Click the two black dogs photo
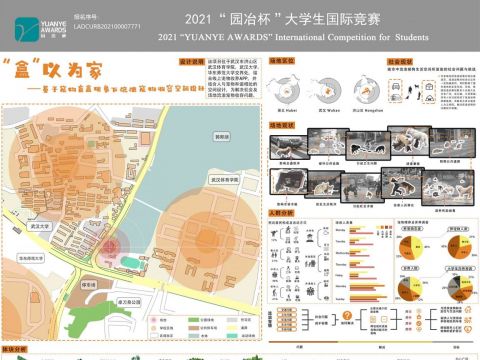Screen dimensions: 480x360 pyautogui.click(x=368, y=145)
